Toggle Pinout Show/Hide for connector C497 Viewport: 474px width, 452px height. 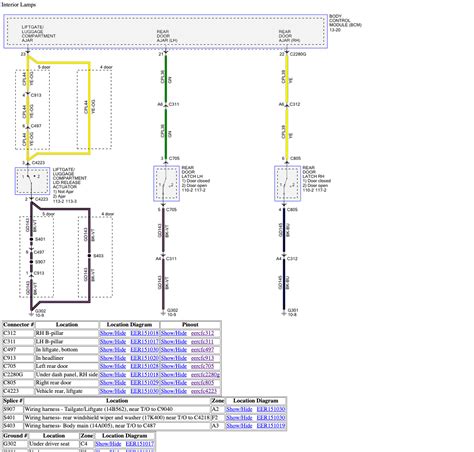tap(174, 350)
